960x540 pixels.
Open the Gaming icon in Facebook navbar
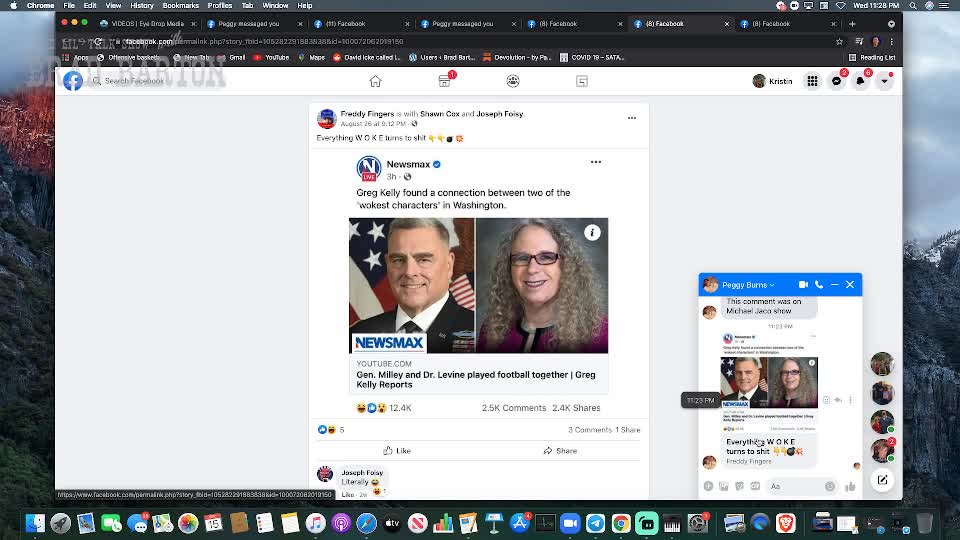click(582, 81)
